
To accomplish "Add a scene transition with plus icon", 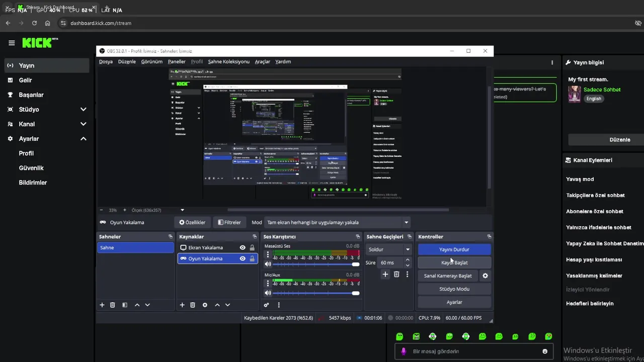I will coord(385,274).
